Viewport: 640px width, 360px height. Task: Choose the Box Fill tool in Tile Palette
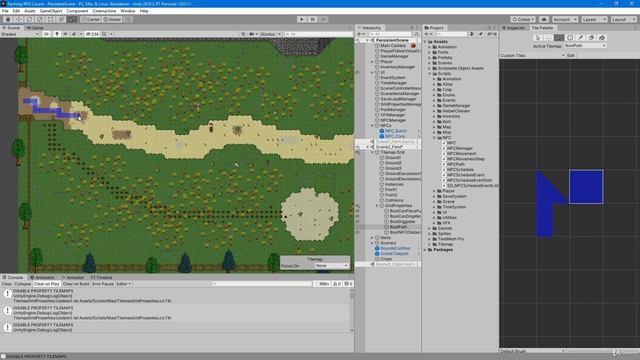click(570, 38)
